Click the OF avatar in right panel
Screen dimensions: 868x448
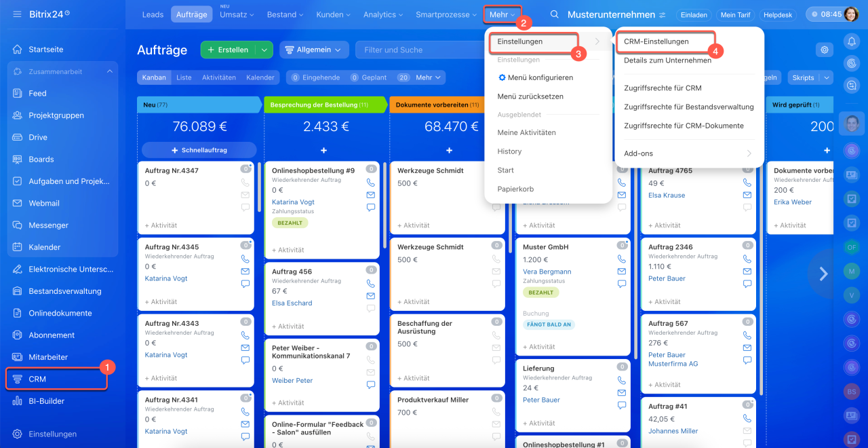click(x=851, y=247)
